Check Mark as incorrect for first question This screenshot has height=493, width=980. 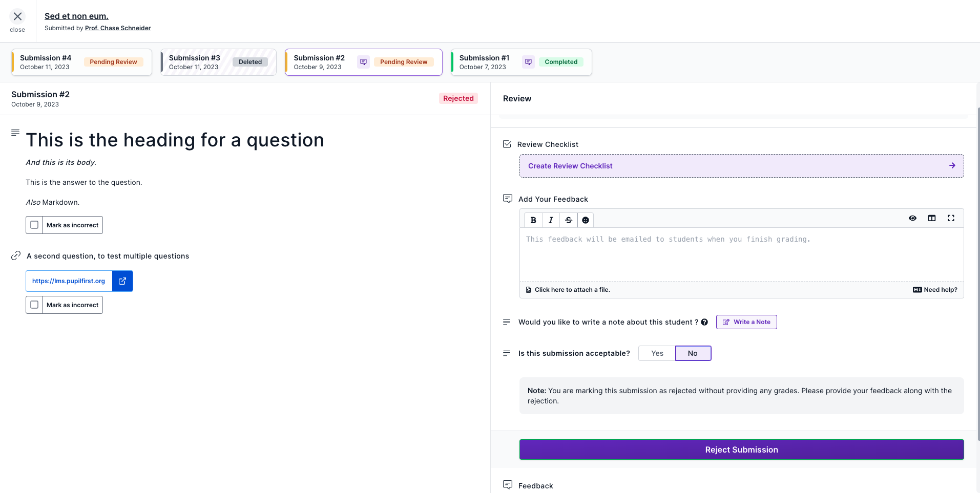click(x=34, y=225)
